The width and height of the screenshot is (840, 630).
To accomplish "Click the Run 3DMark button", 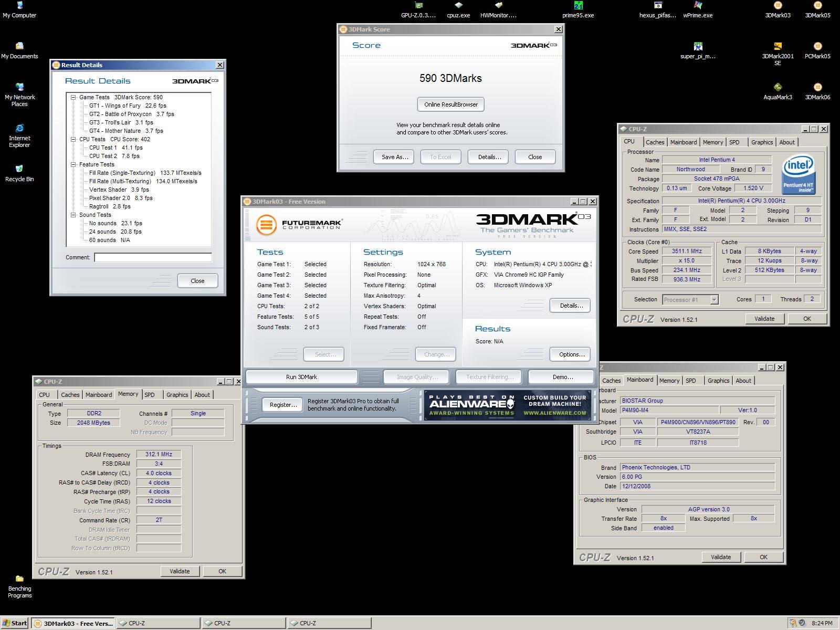I will point(302,377).
